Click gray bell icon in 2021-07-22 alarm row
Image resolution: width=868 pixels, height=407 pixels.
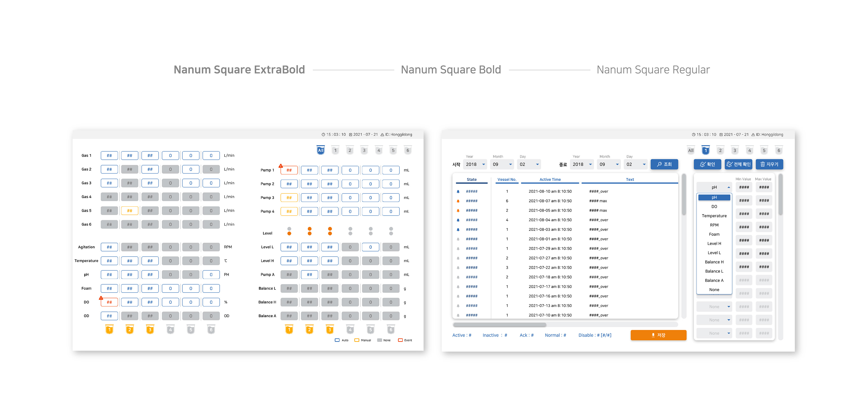click(458, 268)
